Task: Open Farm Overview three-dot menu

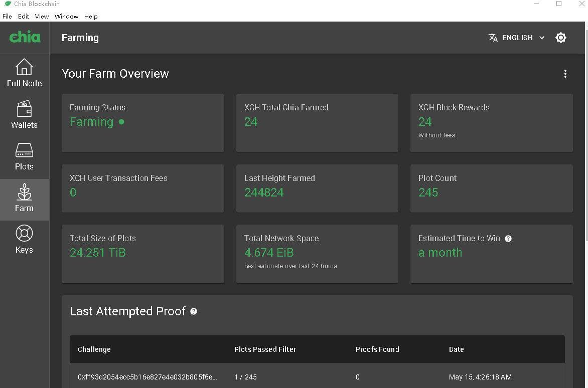Action: coord(565,74)
